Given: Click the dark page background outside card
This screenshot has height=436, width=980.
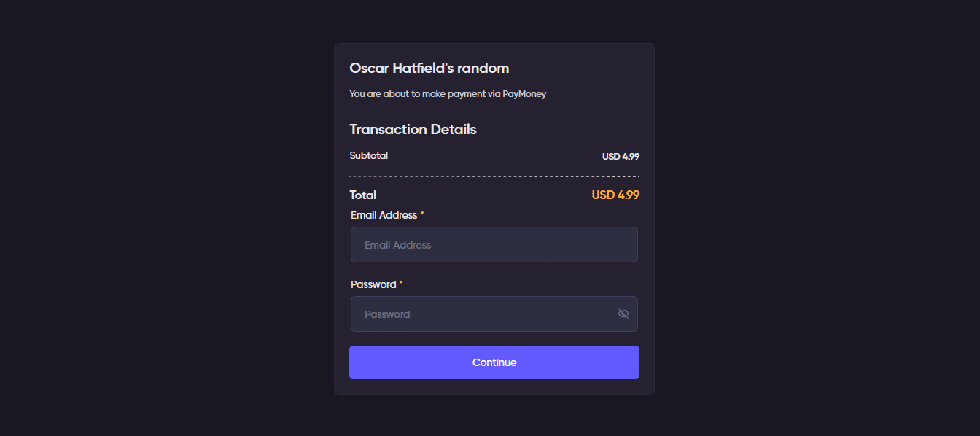Looking at the screenshot, I should click(x=146, y=219).
